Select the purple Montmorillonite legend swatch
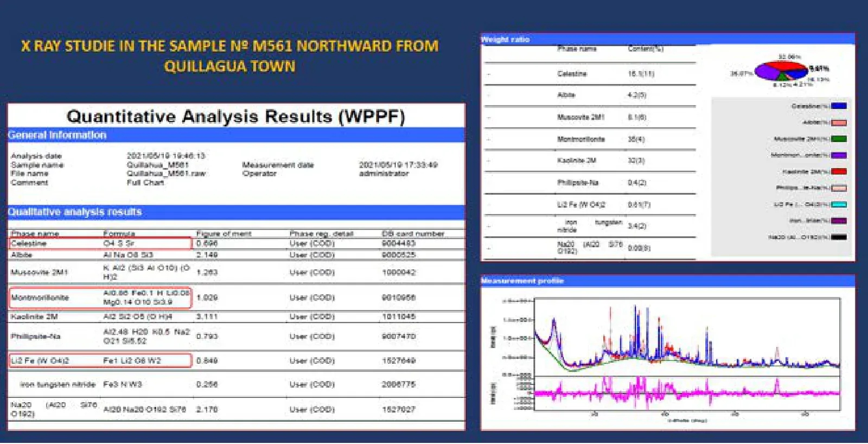The width and height of the screenshot is (868, 444). [839, 155]
